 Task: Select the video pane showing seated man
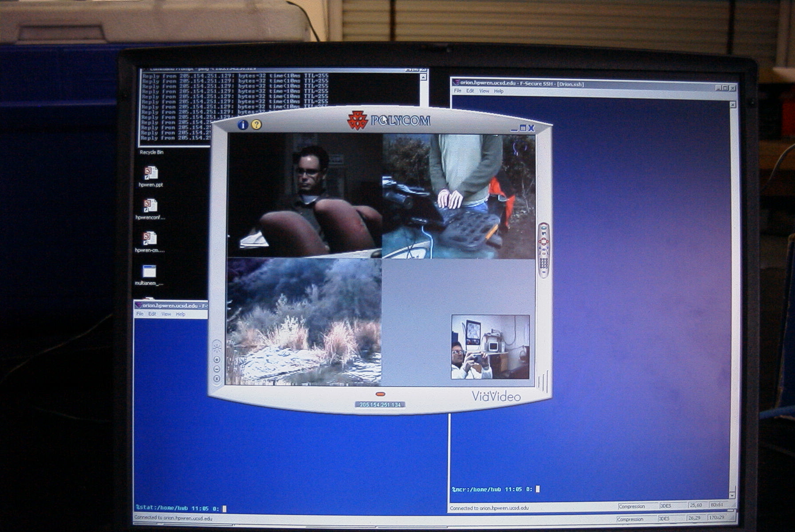pos(304,196)
